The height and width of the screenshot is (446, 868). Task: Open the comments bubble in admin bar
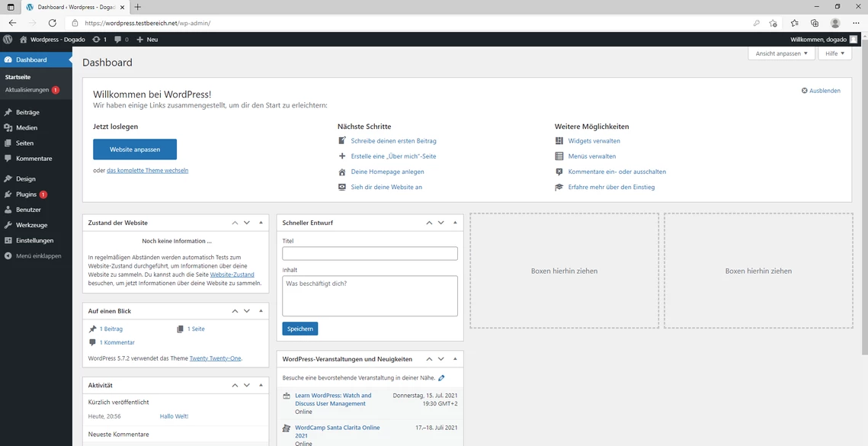point(121,39)
